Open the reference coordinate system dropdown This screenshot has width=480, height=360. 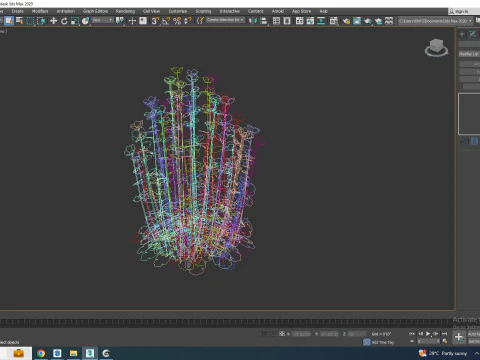(x=102, y=21)
